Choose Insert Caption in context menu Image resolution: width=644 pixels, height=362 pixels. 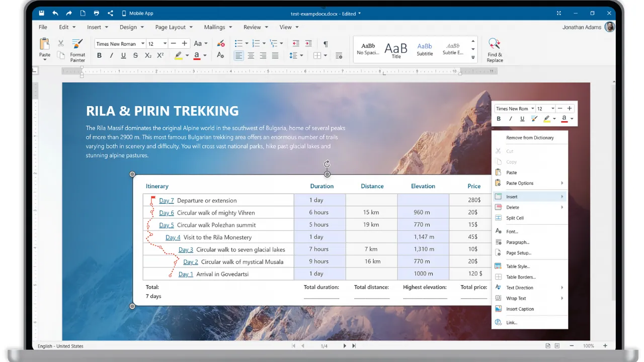[529, 309]
